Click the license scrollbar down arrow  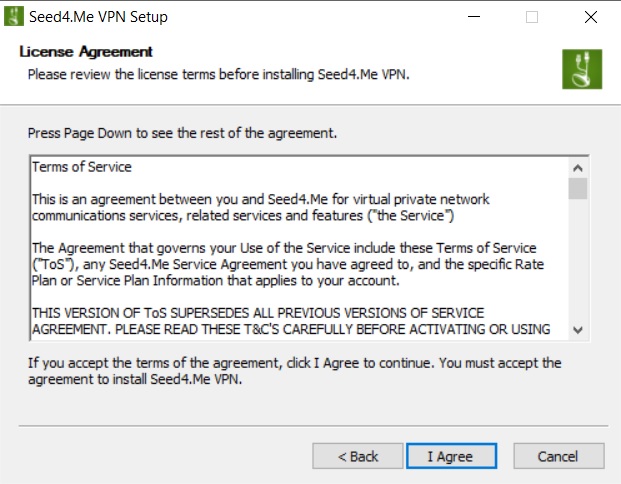point(578,330)
